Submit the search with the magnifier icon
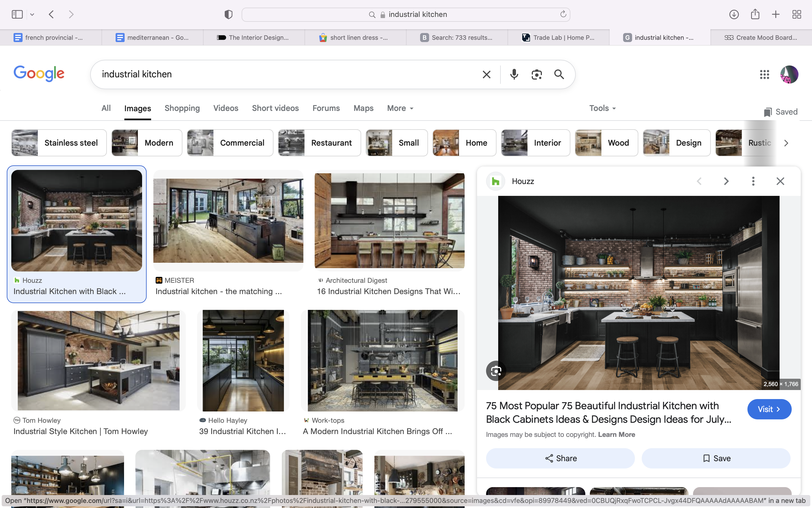This screenshot has height=508, width=812. click(559, 74)
